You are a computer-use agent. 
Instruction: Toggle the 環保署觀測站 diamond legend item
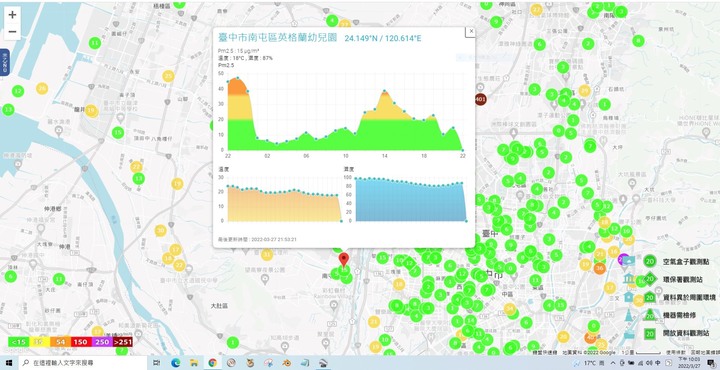(650, 279)
